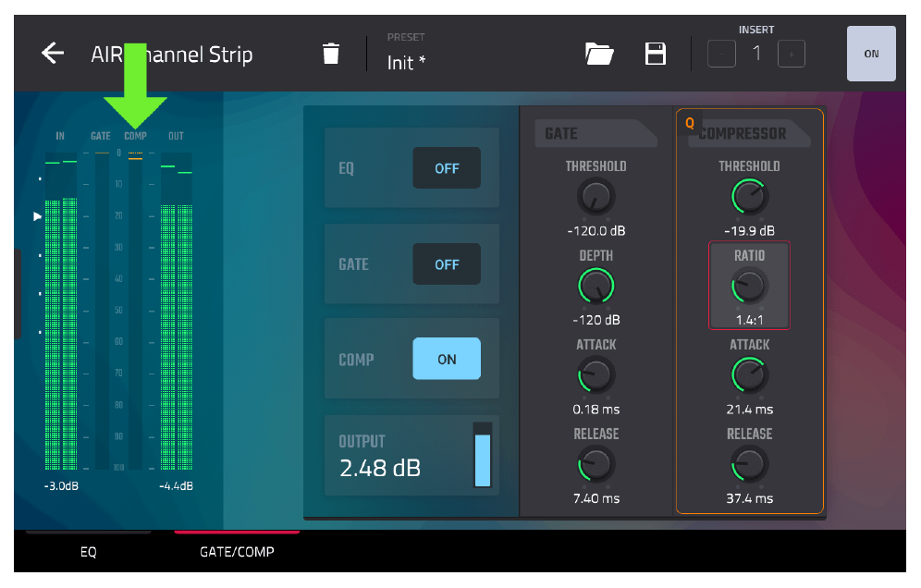Click the AIR Channel Strip title
The width and height of the screenshot is (921, 588).
[x=171, y=55]
